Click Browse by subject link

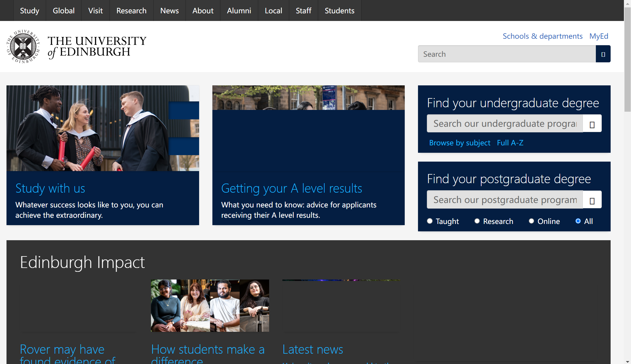tap(460, 143)
